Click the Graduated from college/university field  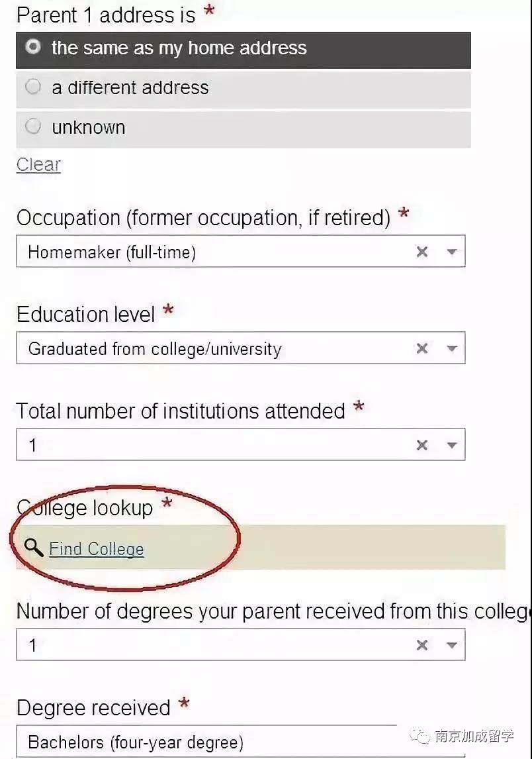[241, 348]
